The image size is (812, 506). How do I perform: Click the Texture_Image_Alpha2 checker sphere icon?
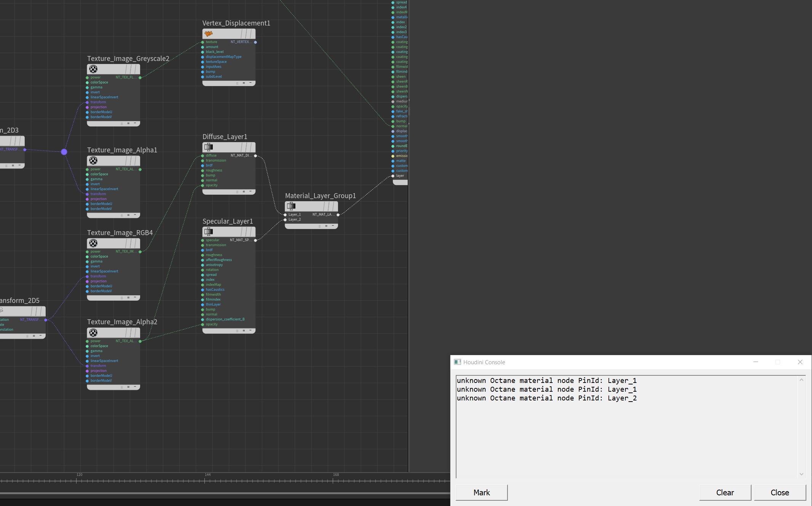[93, 333]
